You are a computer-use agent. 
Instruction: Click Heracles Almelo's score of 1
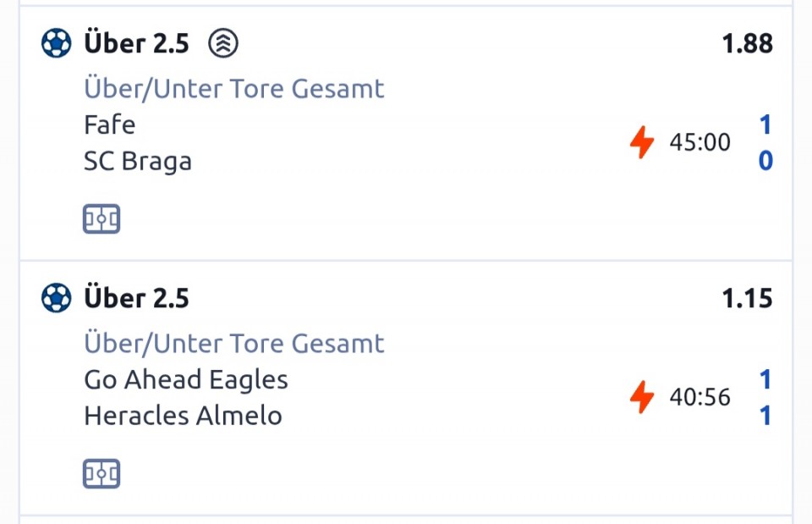[x=765, y=416]
